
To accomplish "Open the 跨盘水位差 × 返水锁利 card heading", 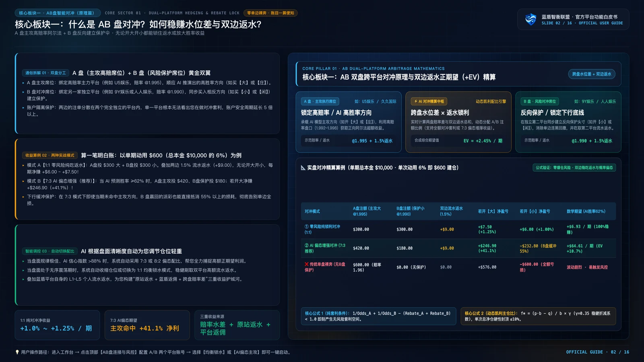I will (x=440, y=113).
